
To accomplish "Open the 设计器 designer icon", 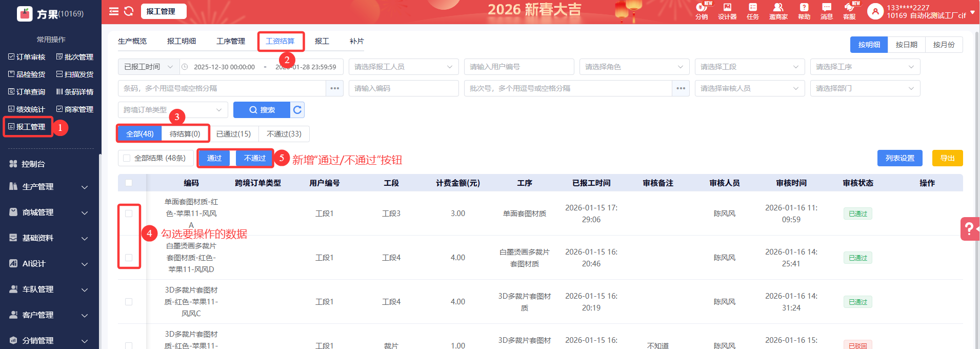I will click(727, 11).
